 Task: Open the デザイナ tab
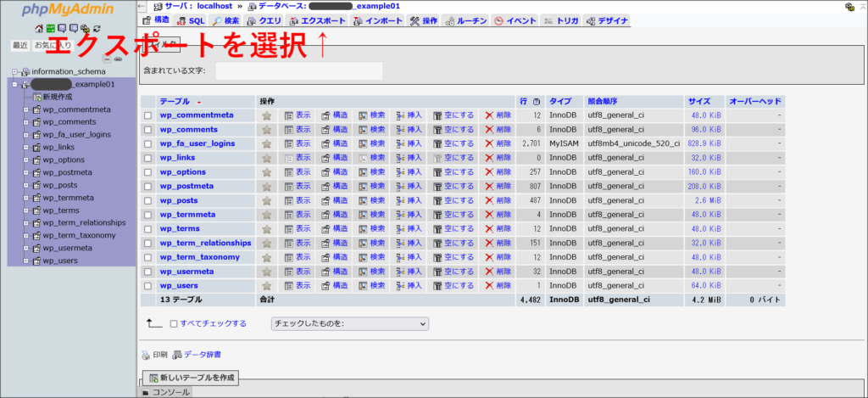coord(607,20)
